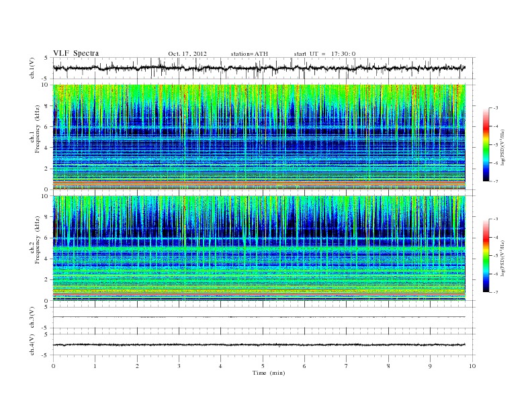
Task: Click the "station=ATH" header text
Action: pyautogui.click(x=249, y=54)
